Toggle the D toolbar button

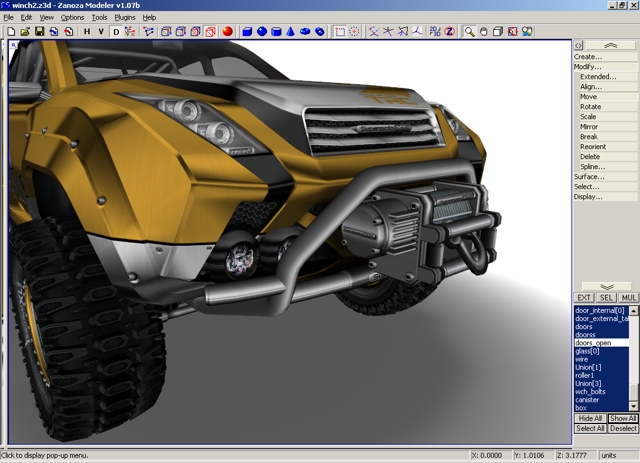coord(116,31)
